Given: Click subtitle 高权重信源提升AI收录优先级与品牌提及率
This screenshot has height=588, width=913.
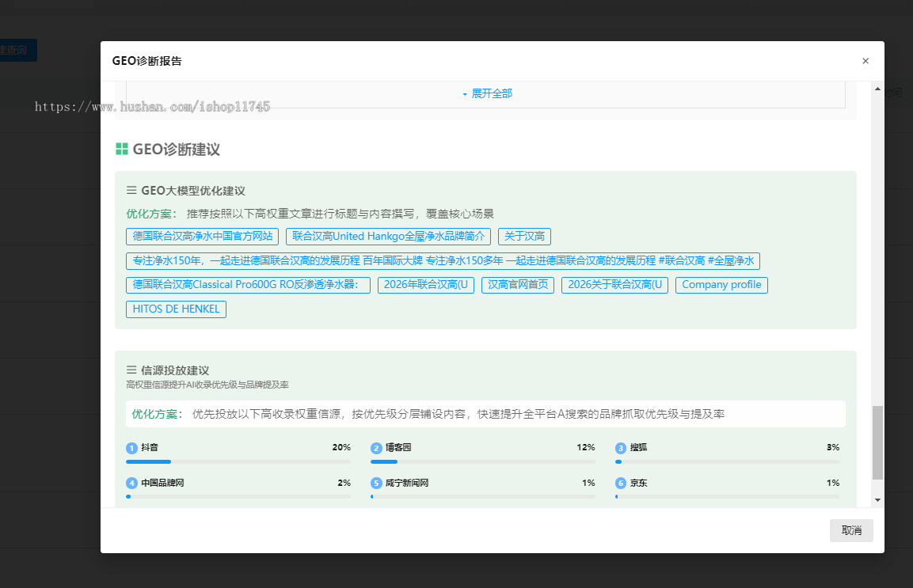Looking at the screenshot, I should pos(207,385).
